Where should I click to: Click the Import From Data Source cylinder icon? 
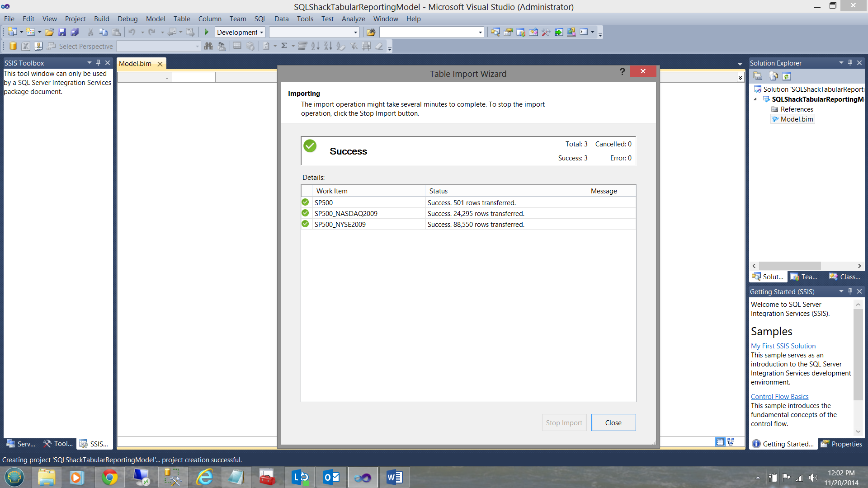coord(13,46)
